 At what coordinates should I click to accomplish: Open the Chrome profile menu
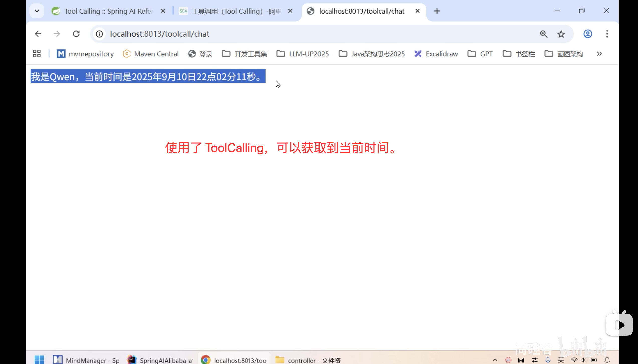(587, 34)
